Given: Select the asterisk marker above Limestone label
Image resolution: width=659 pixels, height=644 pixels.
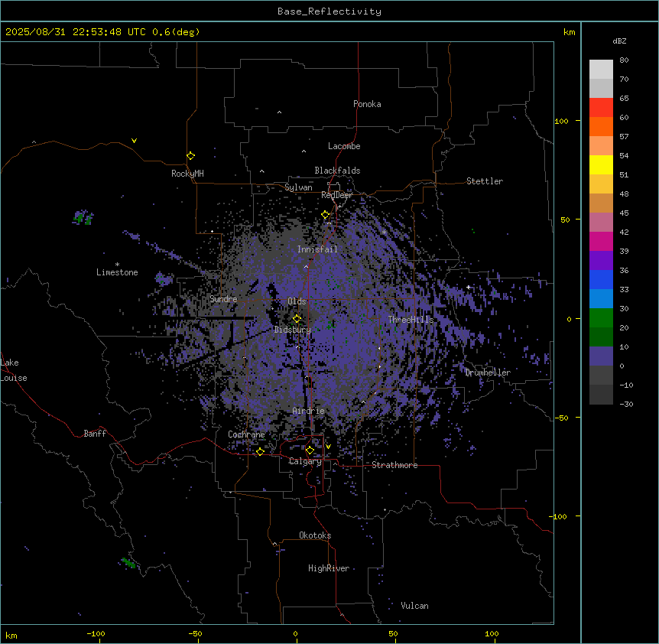Looking at the screenshot, I should [117, 265].
